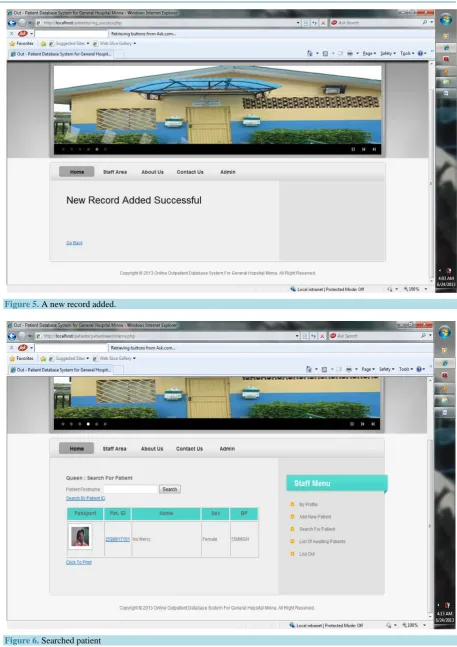Select the browser tab in the record-added window
This screenshot has height=647, width=457.
61,54
